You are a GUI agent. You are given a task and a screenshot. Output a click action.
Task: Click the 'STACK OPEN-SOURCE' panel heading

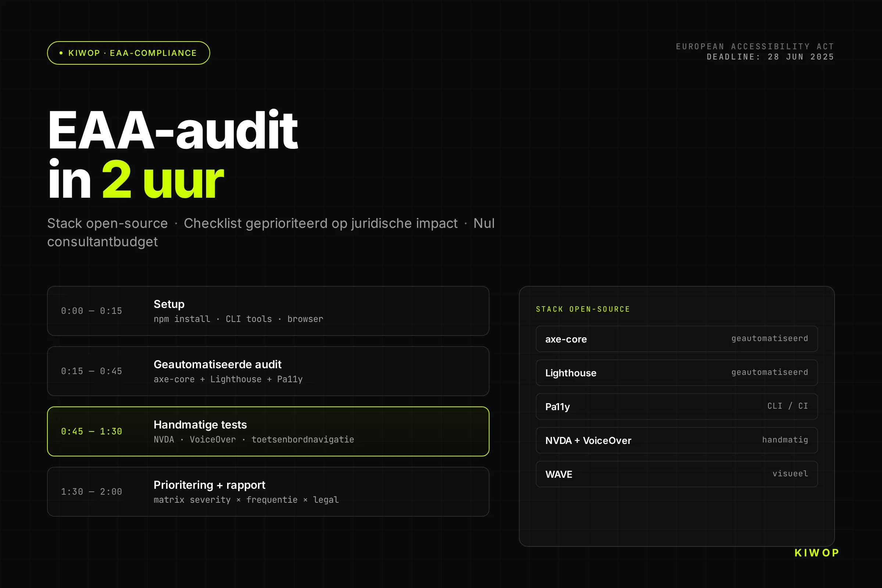[x=583, y=309]
